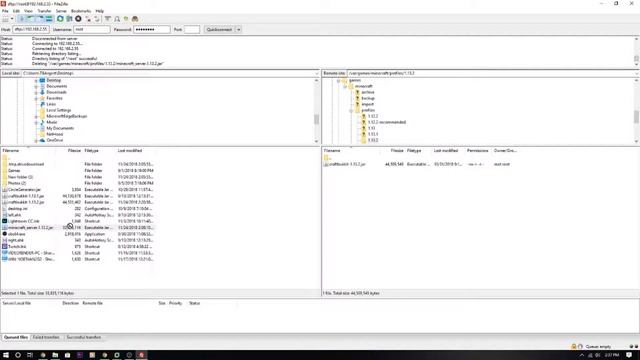640x360 pixels.
Task: Toggle synchronized browsing
Action: 126,19
